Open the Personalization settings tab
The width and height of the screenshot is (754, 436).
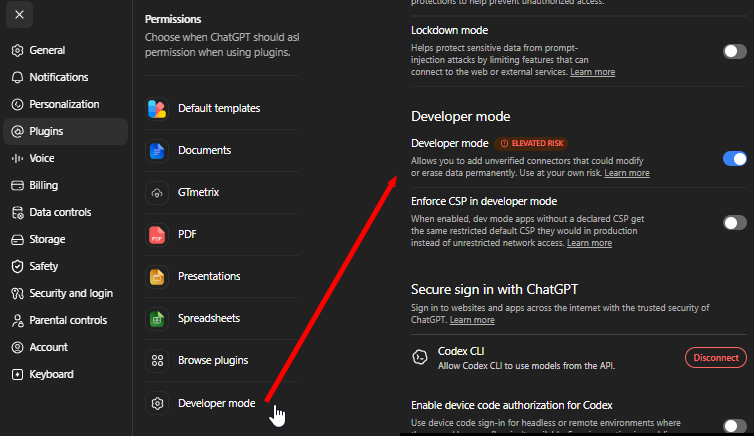click(x=65, y=104)
